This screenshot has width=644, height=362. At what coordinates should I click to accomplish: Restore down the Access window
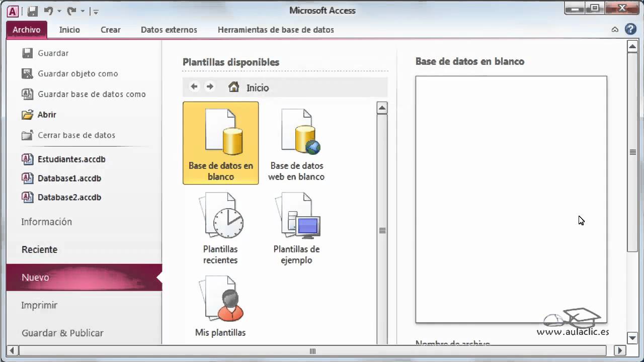596,9
